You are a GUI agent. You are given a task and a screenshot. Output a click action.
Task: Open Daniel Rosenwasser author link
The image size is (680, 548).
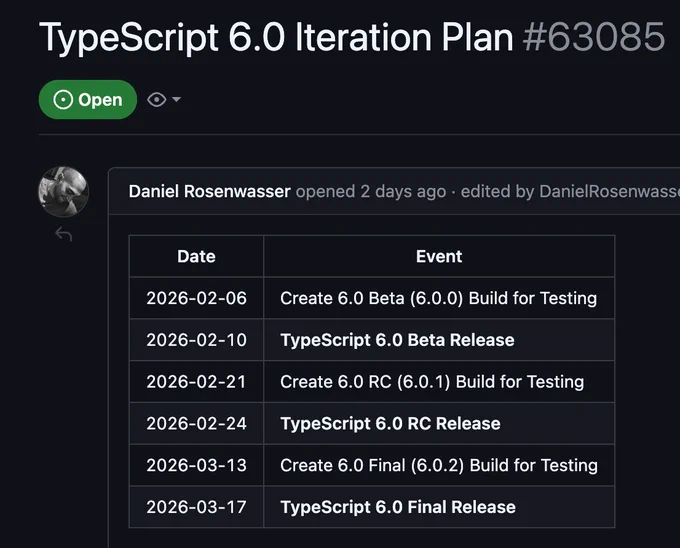(x=209, y=191)
